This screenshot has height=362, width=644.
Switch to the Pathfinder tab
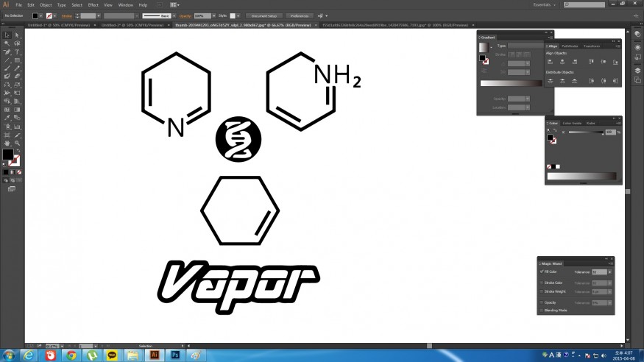pos(570,46)
